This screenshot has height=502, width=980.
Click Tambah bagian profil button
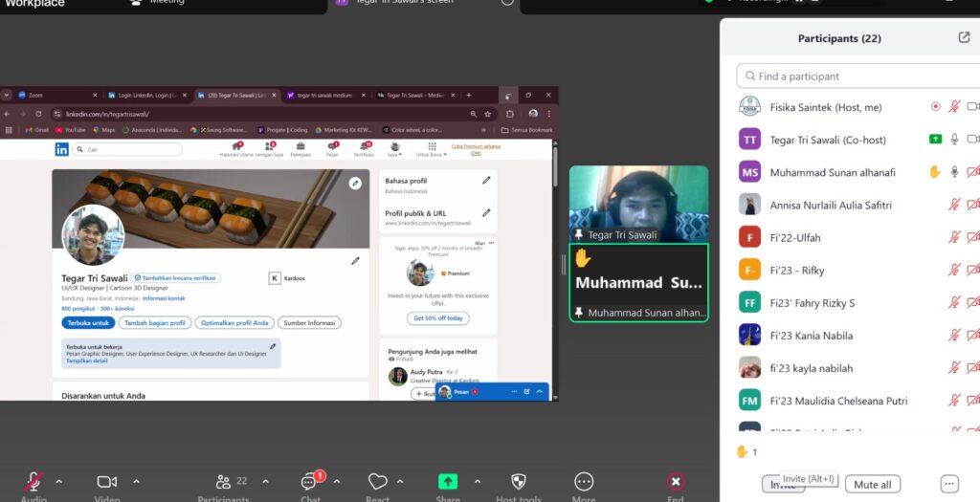point(155,323)
